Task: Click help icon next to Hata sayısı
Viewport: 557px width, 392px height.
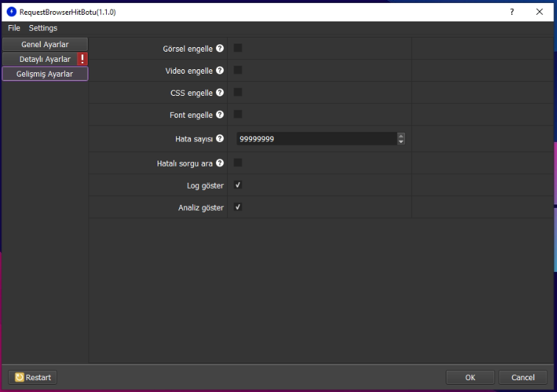Action: [220, 139]
